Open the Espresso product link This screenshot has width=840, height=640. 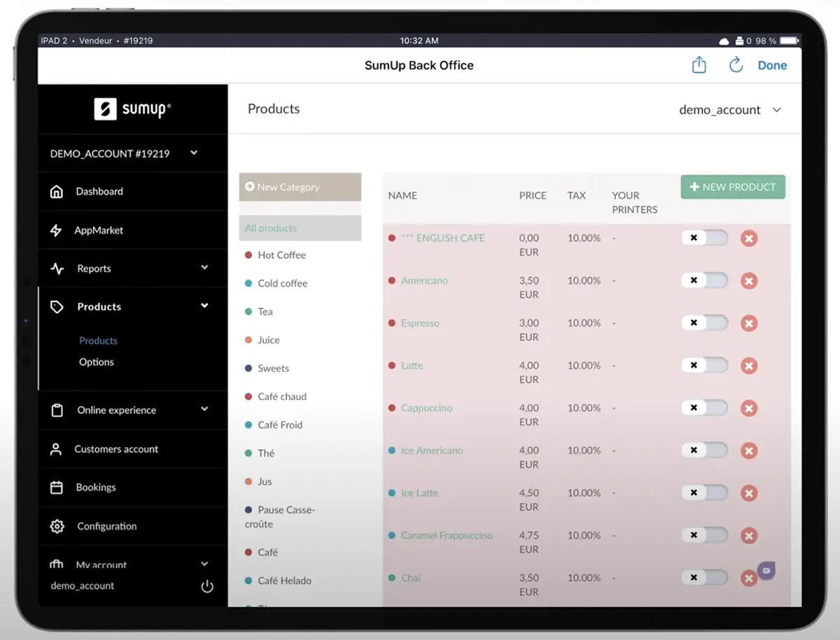coord(420,323)
